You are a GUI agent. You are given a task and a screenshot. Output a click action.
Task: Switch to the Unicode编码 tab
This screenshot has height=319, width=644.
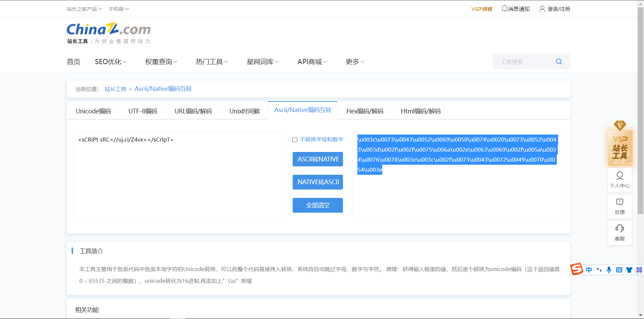pyautogui.click(x=93, y=111)
